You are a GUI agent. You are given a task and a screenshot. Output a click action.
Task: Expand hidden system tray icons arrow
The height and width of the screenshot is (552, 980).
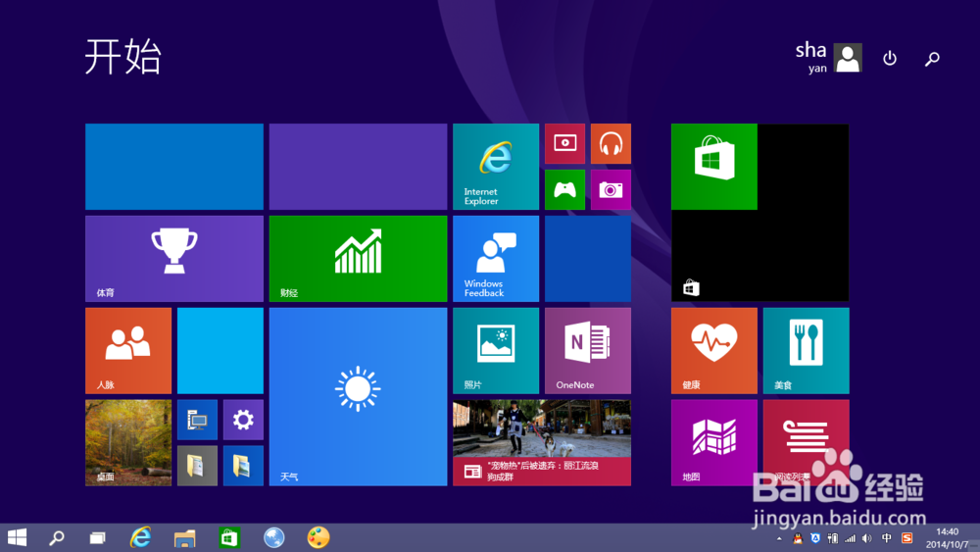(779, 538)
